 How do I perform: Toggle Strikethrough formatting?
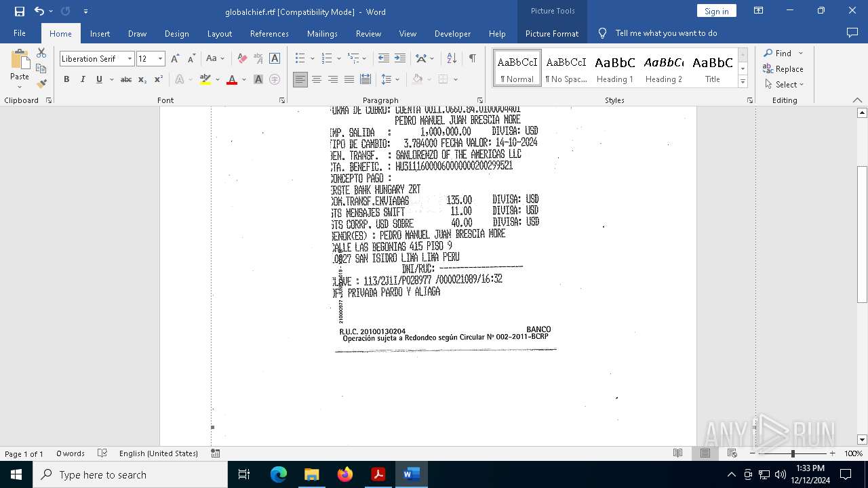(126, 79)
